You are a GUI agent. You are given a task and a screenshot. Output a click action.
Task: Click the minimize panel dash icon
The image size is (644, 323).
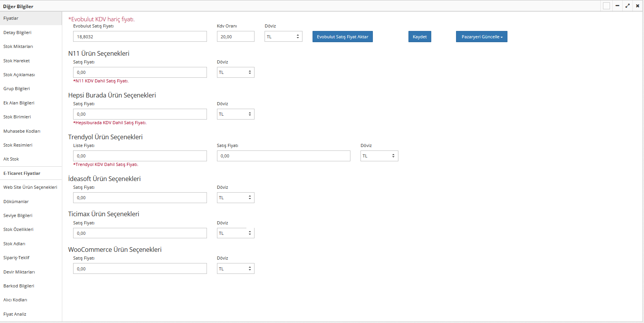click(x=617, y=6)
